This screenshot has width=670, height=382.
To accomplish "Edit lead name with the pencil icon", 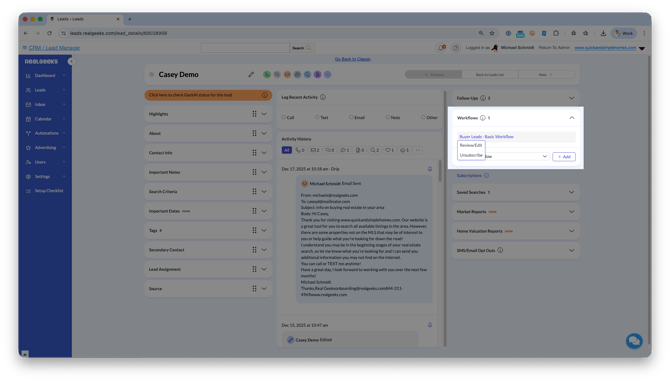I will click(x=251, y=74).
